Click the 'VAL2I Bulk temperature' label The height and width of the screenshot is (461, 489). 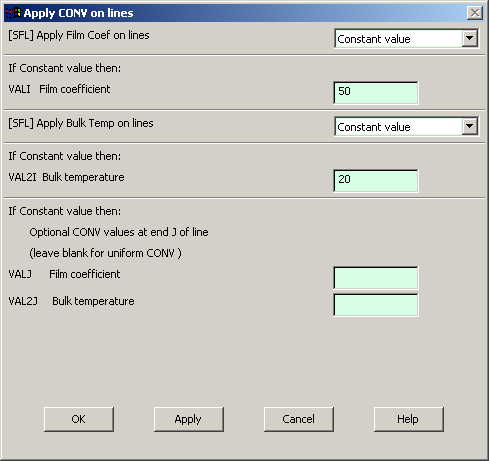tap(66, 177)
